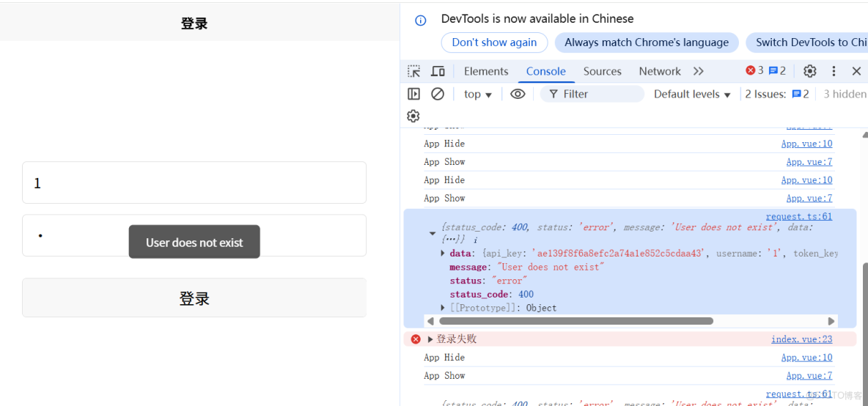Toggle the device toolbar icon
Screen dimensions: 868x406
tap(438, 71)
